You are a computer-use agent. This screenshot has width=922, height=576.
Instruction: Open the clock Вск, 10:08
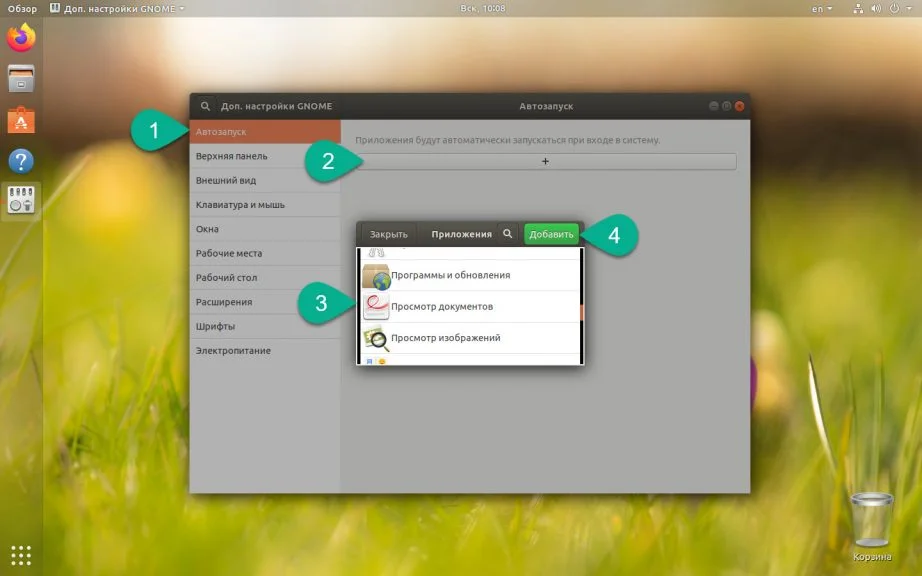click(x=483, y=8)
